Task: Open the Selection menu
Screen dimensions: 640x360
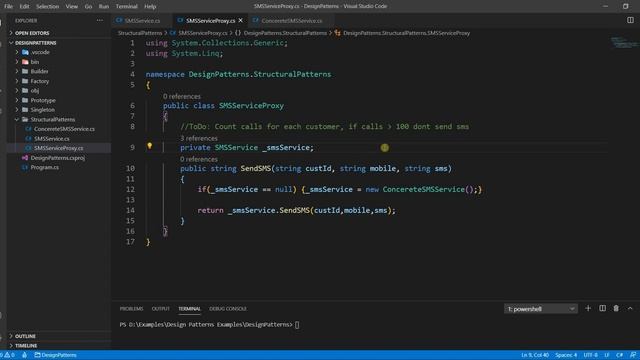Action: (47, 7)
